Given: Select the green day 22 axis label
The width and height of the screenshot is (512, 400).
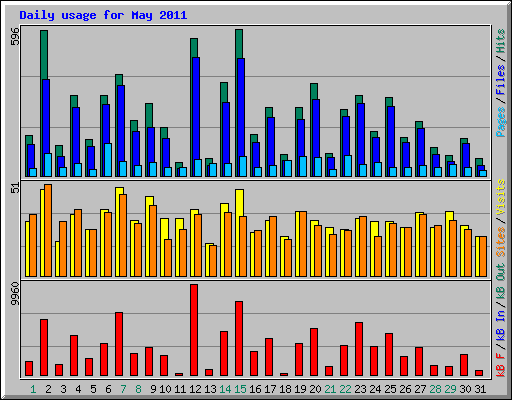Looking at the screenshot, I should pyautogui.click(x=345, y=389).
